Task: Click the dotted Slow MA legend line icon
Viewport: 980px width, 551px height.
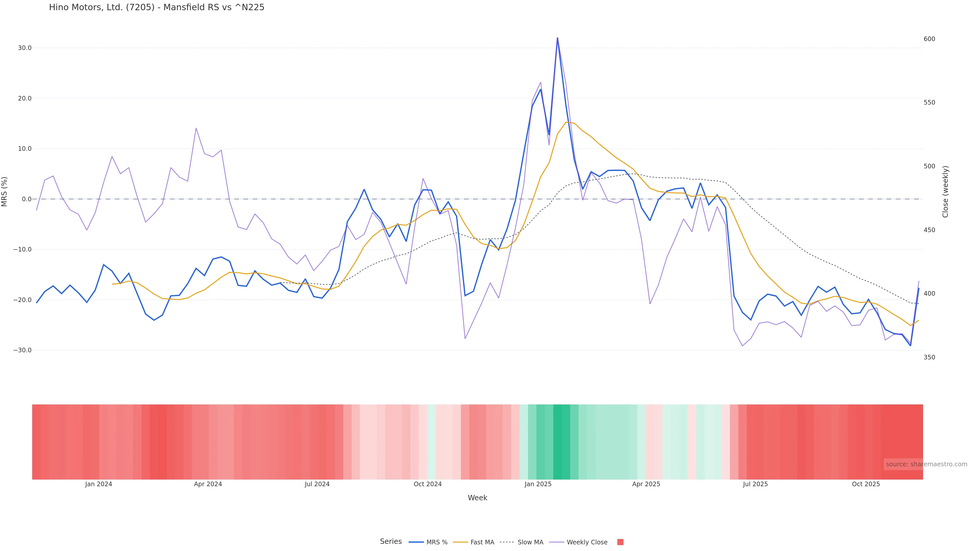Action: click(x=507, y=542)
